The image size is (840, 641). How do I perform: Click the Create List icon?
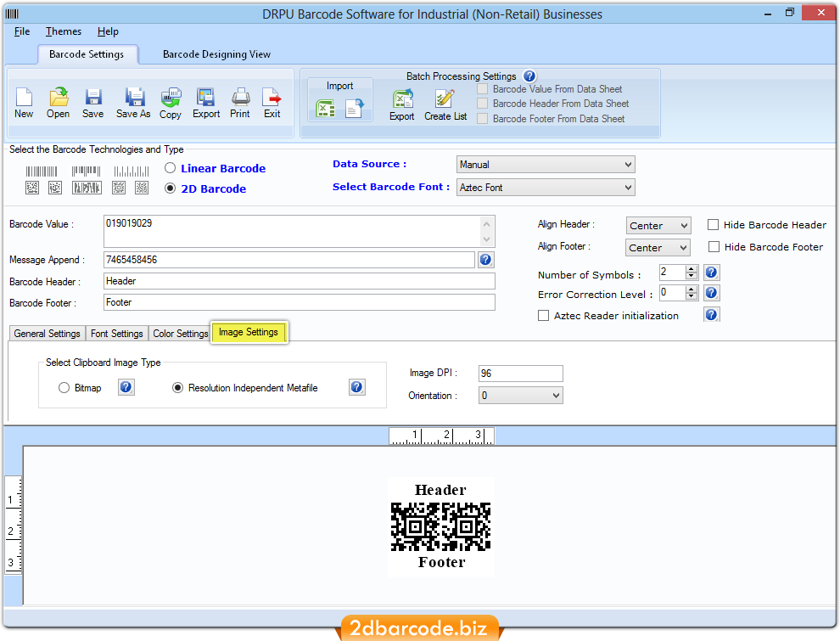[445, 98]
